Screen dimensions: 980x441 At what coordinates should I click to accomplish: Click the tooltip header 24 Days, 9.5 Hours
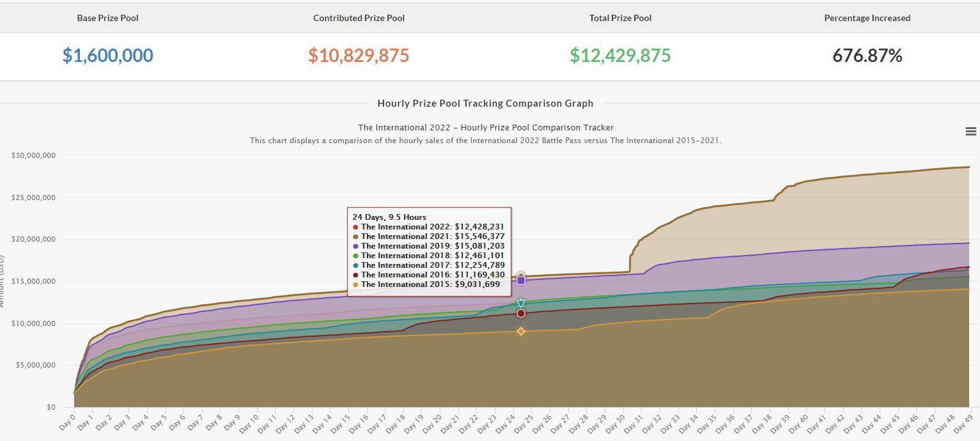[389, 217]
